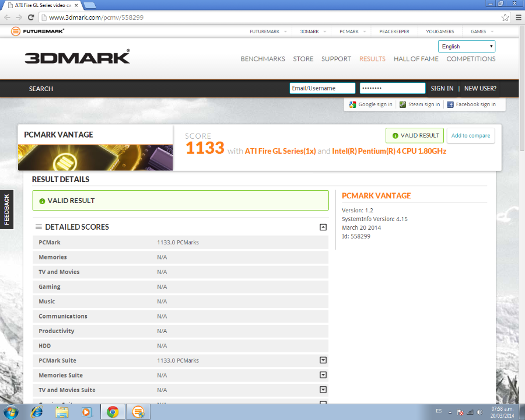The width and height of the screenshot is (525, 420).
Task: Focus the Email/Username input field
Action: coord(322,89)
